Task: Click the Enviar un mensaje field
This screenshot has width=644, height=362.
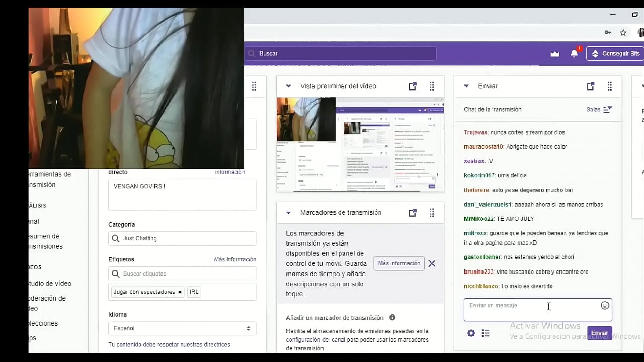Action: click(531, 309)
